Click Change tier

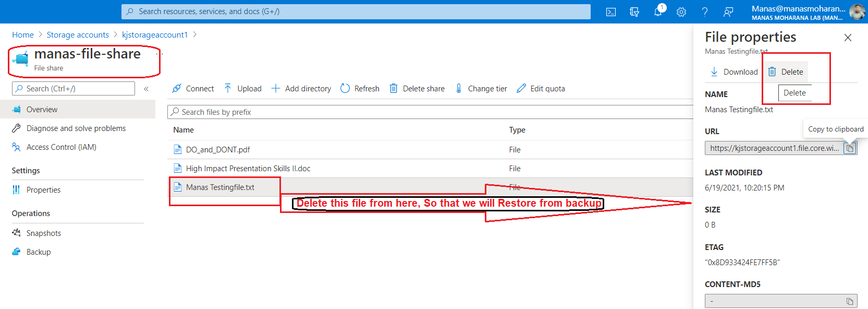(x=481, y=89)
